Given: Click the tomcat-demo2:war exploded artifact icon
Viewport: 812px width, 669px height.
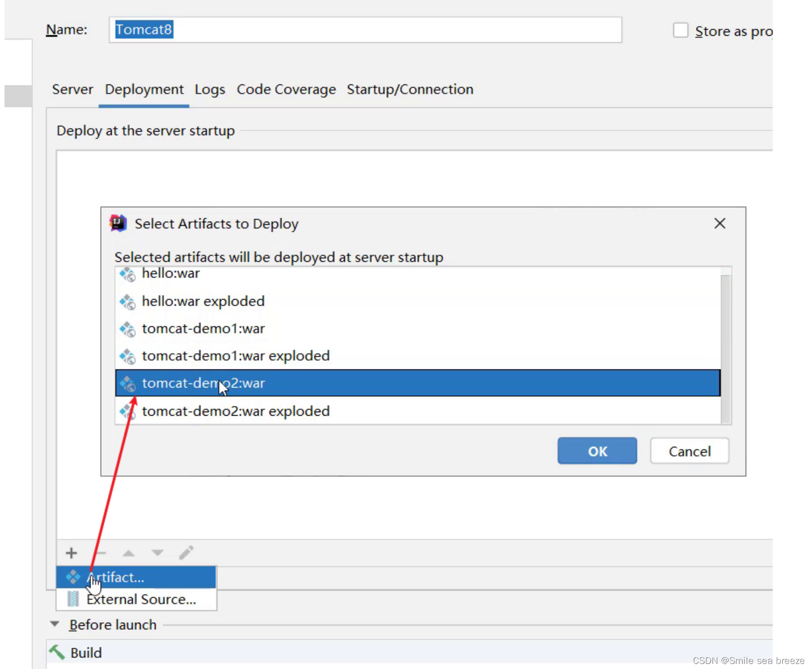Looking at the screenshot, I should [127, 412].
